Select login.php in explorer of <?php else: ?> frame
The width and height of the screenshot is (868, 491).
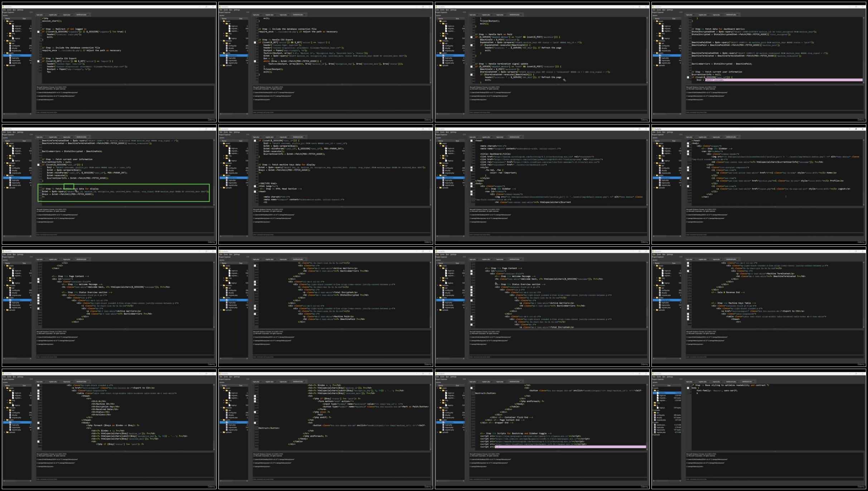click(232, 425)
